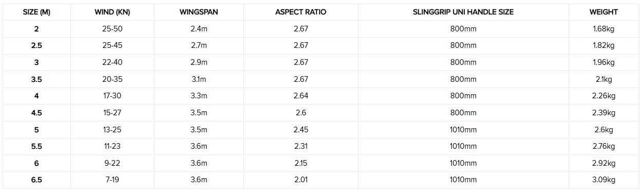The width and height of the screenshot is (644, 191).
Task: Click the 3.09kg weight cell
Action: click(603, 180)
